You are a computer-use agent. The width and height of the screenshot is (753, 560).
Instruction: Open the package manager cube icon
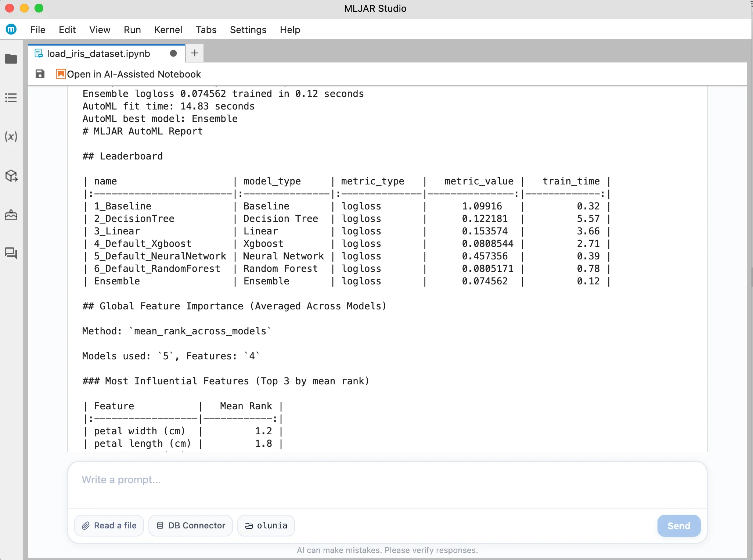(11, 176)
